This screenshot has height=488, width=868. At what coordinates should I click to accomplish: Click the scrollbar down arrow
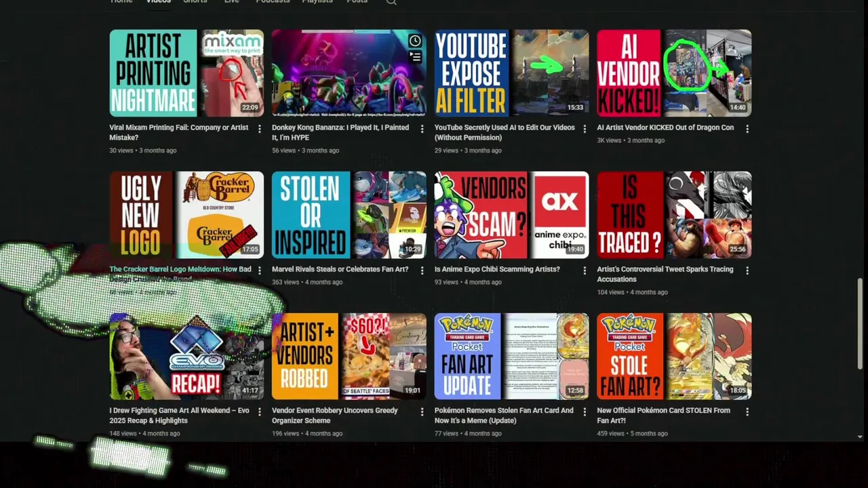click(x=860, y=436)
